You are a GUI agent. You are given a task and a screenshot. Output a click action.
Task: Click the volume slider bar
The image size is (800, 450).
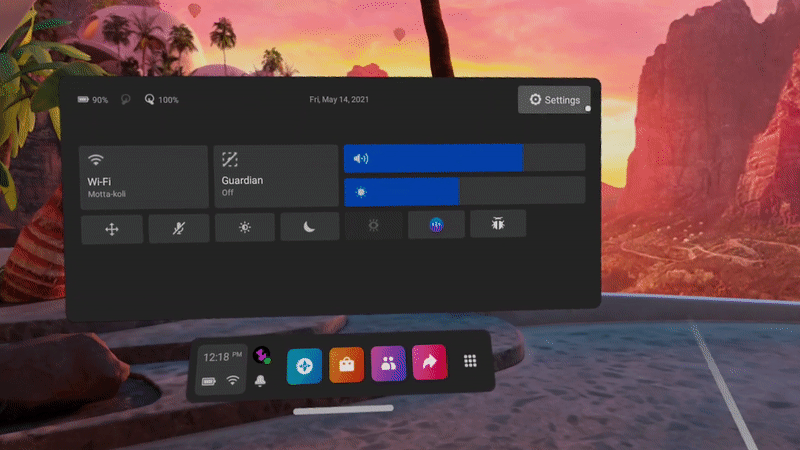click(464, 158)
